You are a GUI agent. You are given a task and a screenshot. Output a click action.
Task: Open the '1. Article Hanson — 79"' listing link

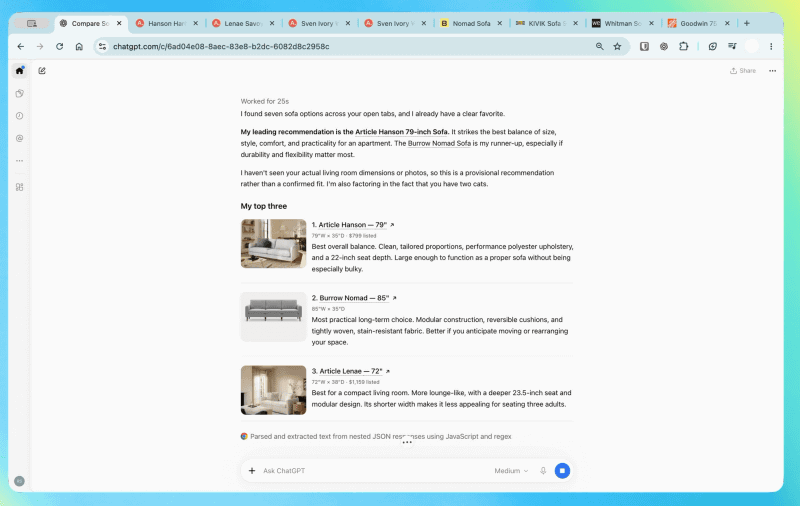[353, 224]
